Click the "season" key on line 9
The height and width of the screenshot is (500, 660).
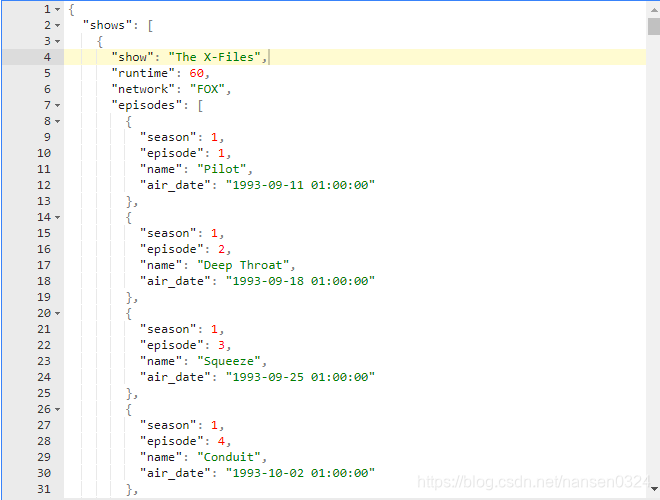(x=168, y=137)
